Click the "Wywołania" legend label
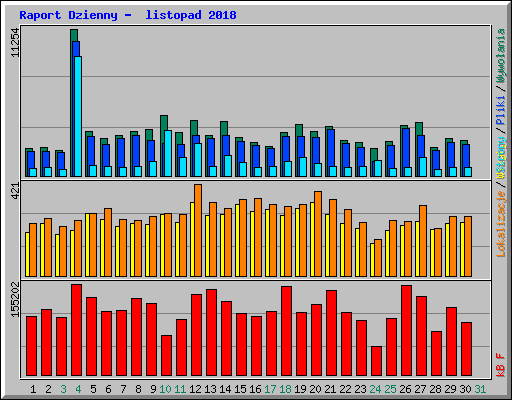The width and height of the screenshot is (512, 400). [x=501, y=56]
